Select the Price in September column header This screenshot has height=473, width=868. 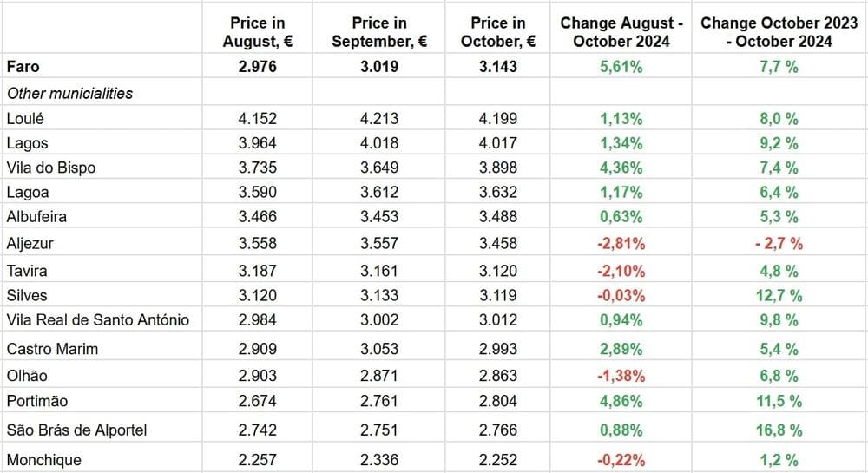(379, 31)
